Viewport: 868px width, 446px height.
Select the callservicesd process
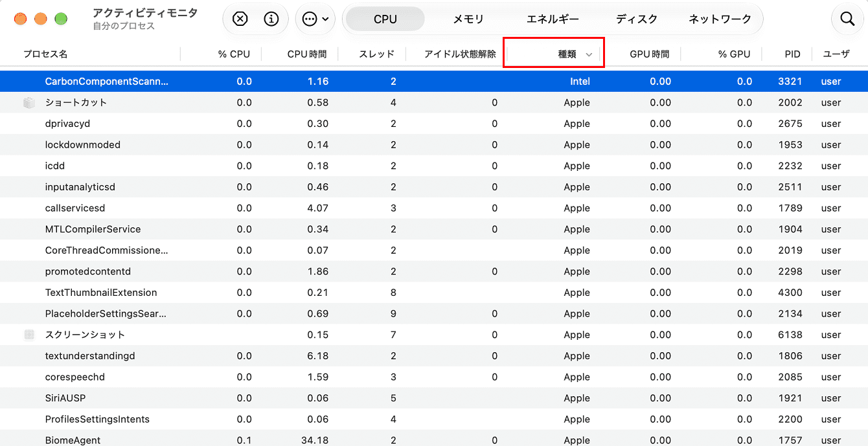tap(434, 208)
